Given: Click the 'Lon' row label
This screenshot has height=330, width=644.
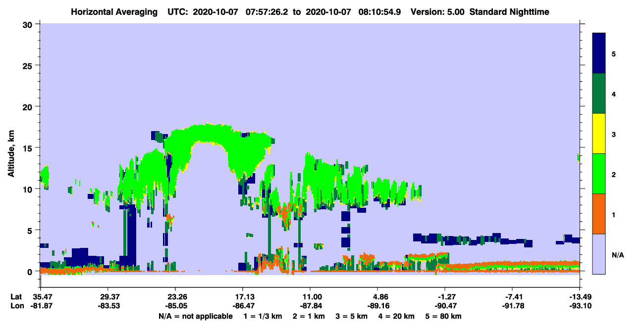Looking at the screenshot, I should click(16, 306).
